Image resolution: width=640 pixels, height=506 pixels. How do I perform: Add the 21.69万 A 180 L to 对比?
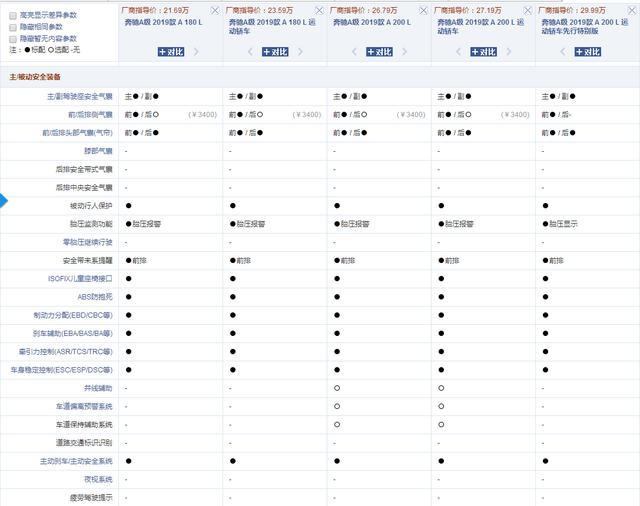coord(171,52)
